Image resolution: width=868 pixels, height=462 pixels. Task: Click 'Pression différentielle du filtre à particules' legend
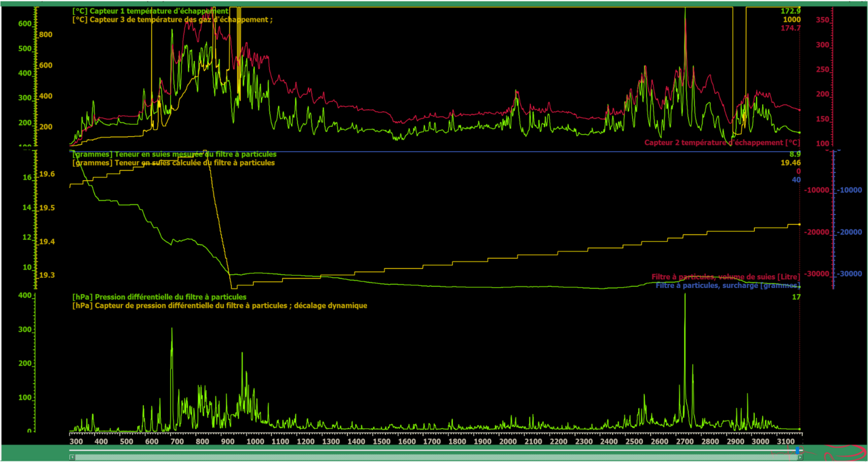click(x=159, y=297)
